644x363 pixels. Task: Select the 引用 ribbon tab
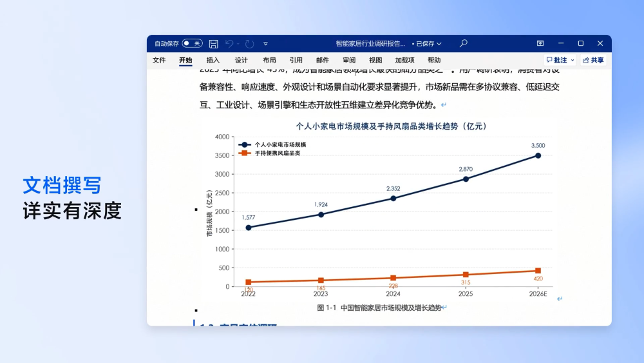pos(296,60)
